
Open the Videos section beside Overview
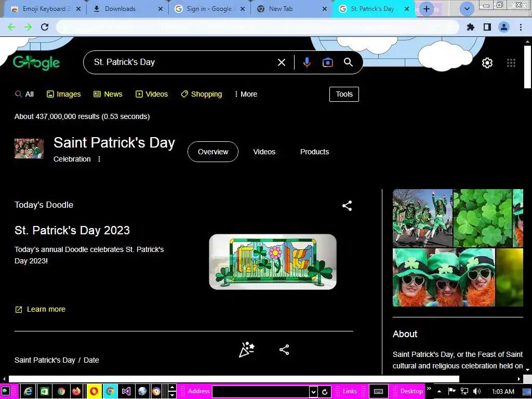(x=264, y=152)
